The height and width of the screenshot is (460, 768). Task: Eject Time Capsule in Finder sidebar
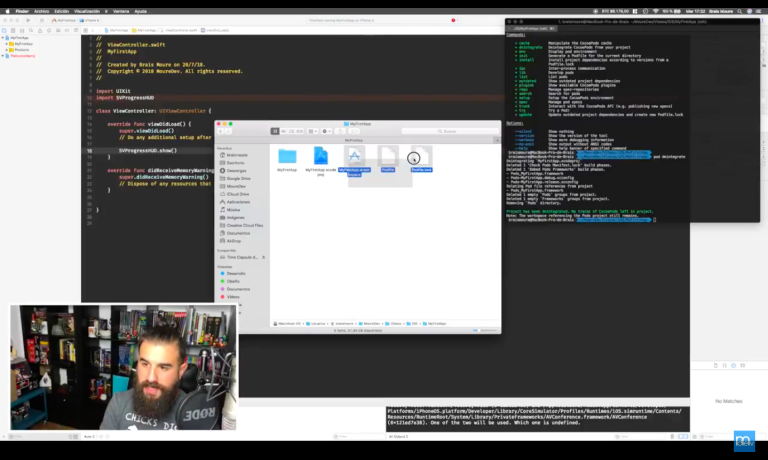pyautogui.click(x=264, y=257)
